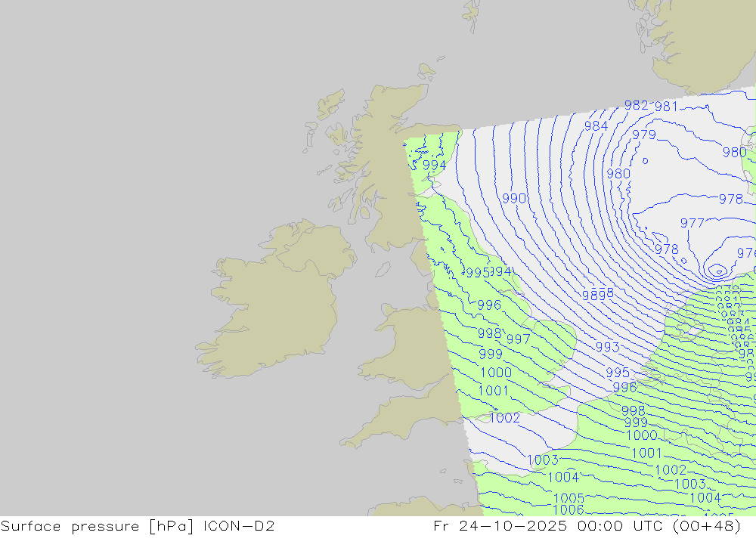Click the 982 isobar label

pos(636,105)
